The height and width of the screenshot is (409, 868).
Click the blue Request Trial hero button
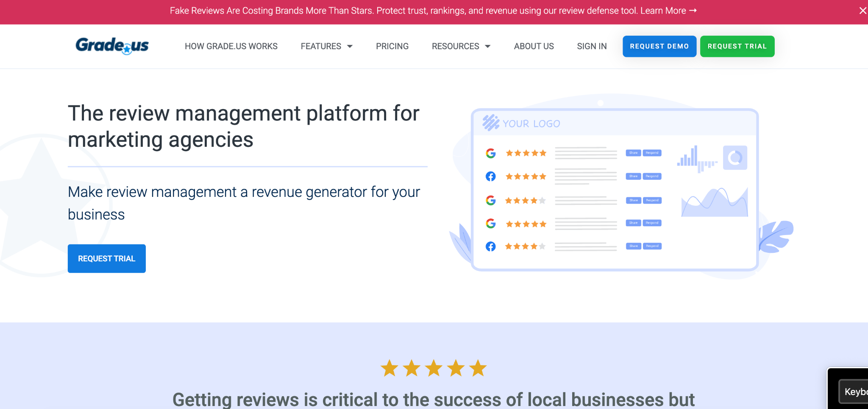pos(107,258)
